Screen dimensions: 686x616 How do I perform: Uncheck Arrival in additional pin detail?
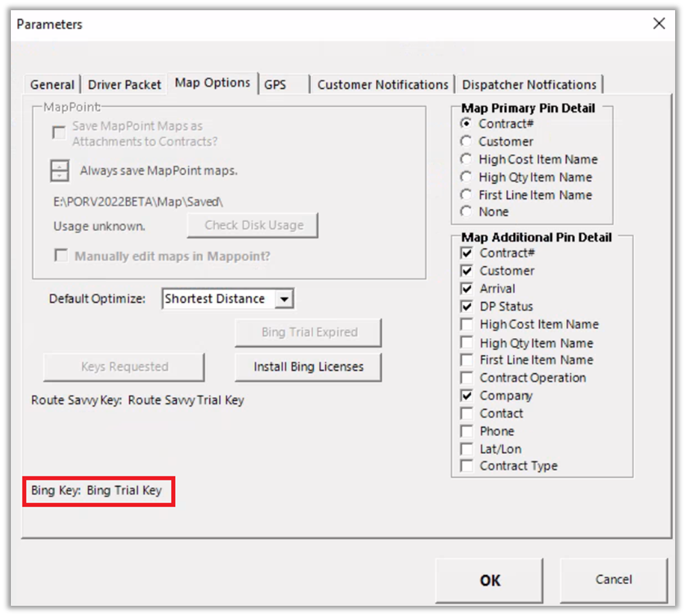click(467, 289)
